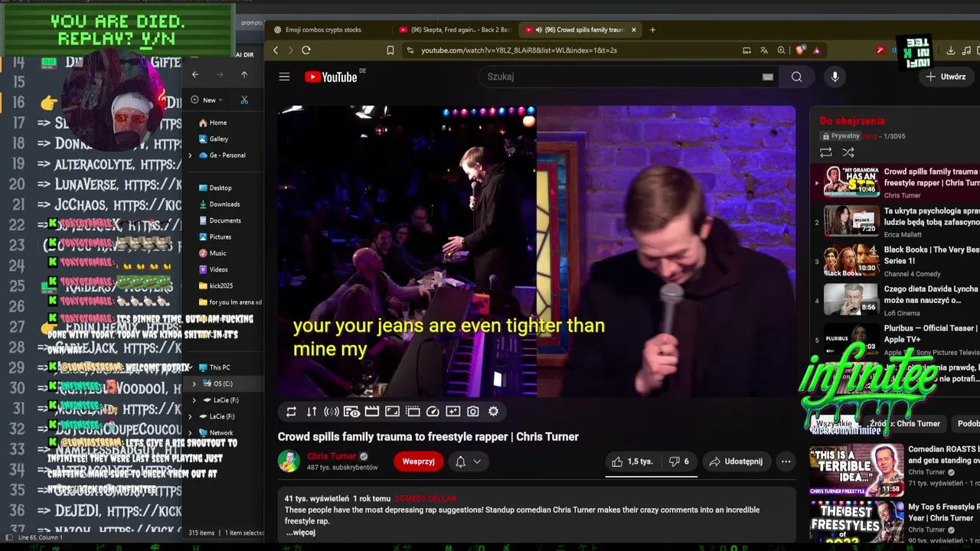Click the up-arrow in File Explorer navigation

(243, 74)
